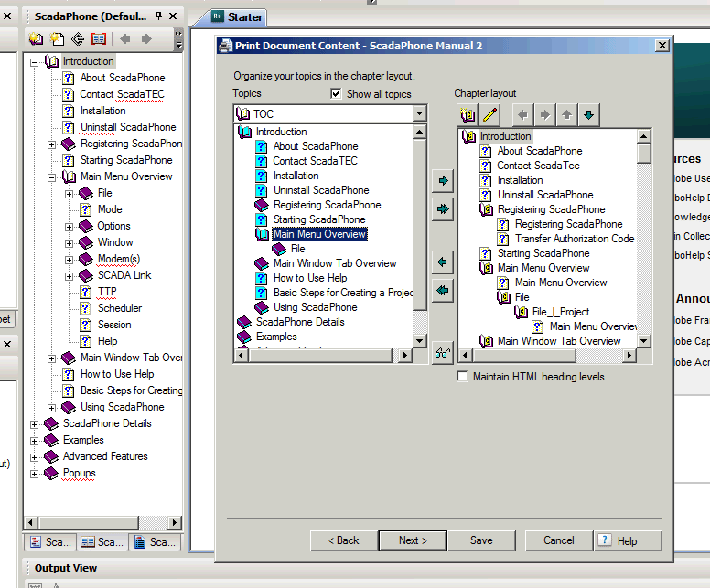The height and width of the screenshot is (588, 710).
Task: Click the pin icon on ScadaPhone panel
Action: (158, 16)
